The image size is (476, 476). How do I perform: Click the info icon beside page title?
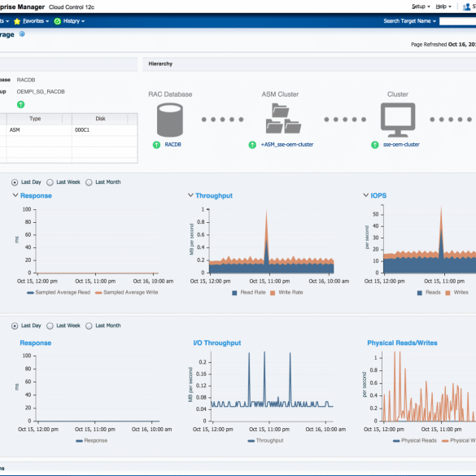tap(22, 34)
